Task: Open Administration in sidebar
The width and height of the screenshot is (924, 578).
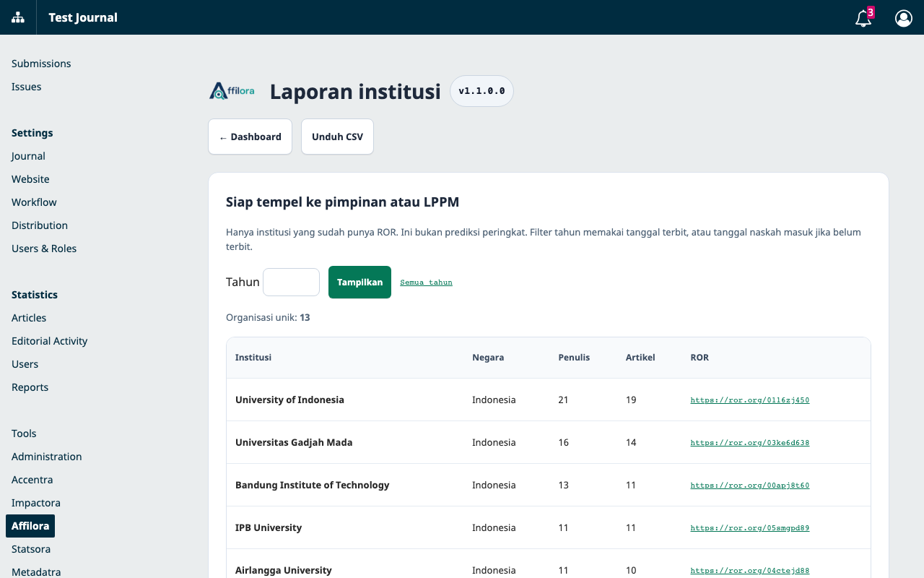Action: tap(47, 457)
